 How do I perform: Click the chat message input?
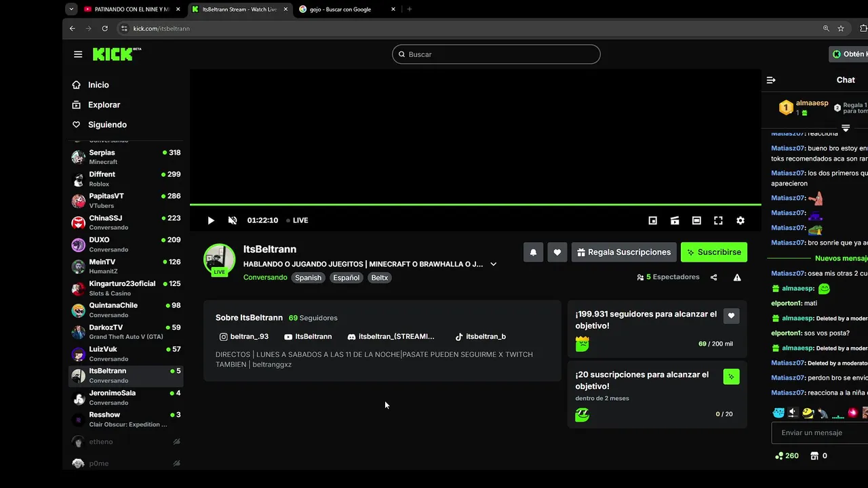click(x=820, y=432)
